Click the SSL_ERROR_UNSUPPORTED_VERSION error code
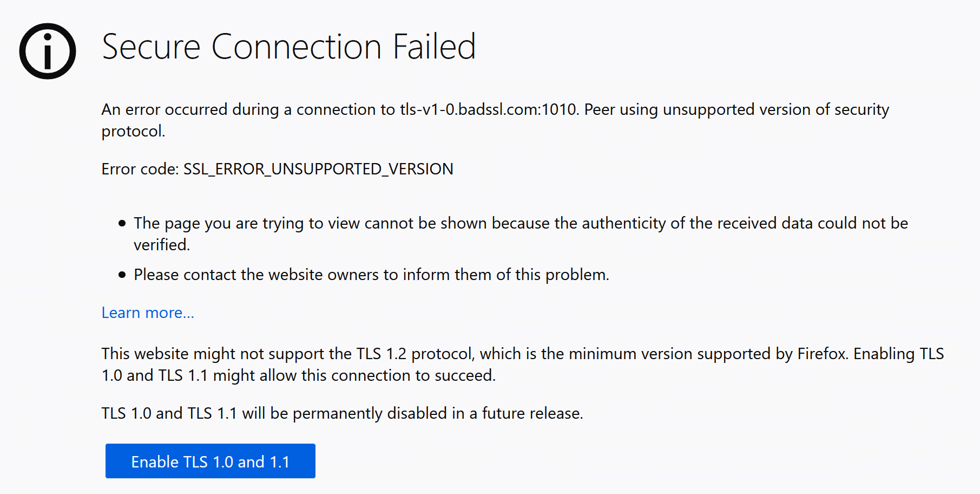980x494 pixels. [318, 169]
